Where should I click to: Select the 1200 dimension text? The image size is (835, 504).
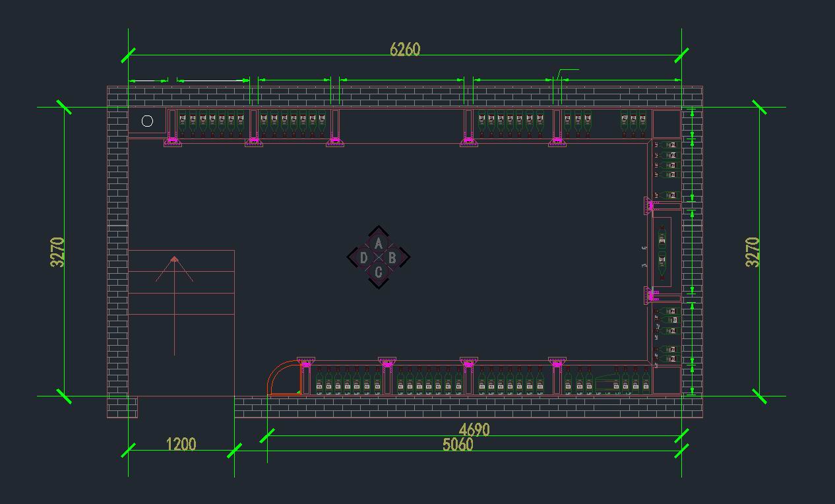click(181, 444)
